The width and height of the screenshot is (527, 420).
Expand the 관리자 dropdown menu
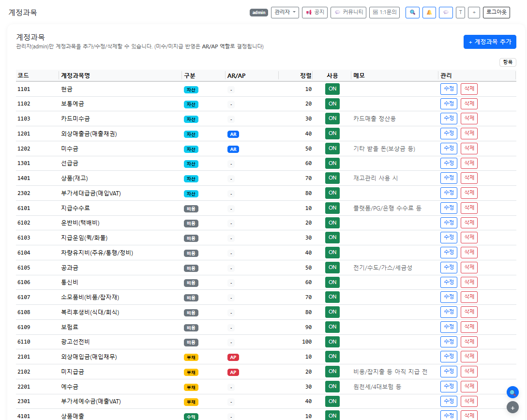[x=285, y=13]
